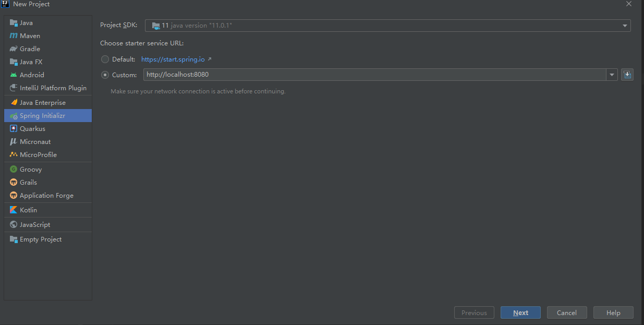Click the Kotlin logo icon

coord(14,210)
